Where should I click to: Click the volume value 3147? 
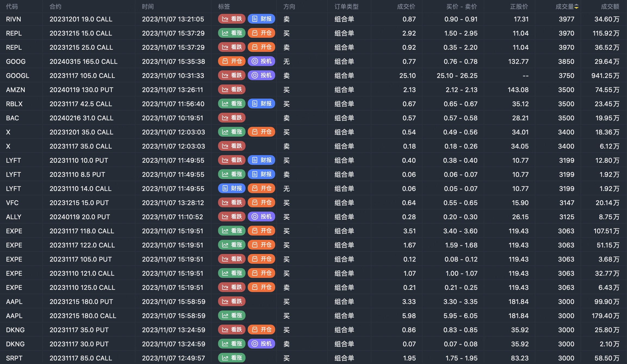coord(567,203)
